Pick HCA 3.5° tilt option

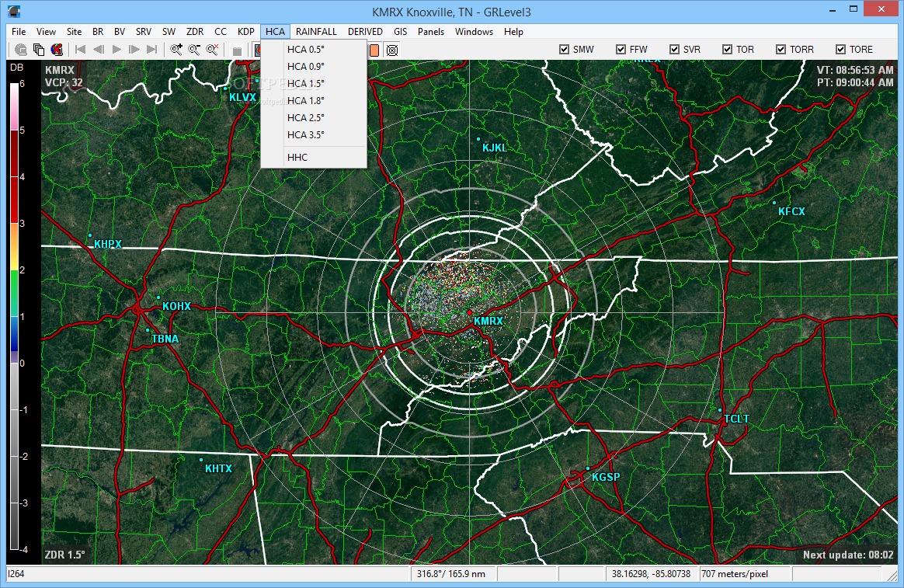tap(314, 135)
